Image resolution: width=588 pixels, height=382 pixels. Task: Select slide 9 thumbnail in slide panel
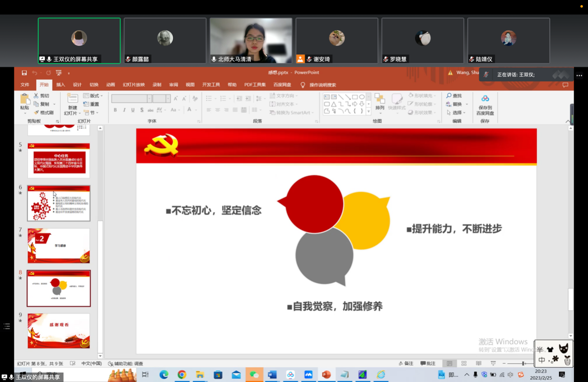coord(58,331)
